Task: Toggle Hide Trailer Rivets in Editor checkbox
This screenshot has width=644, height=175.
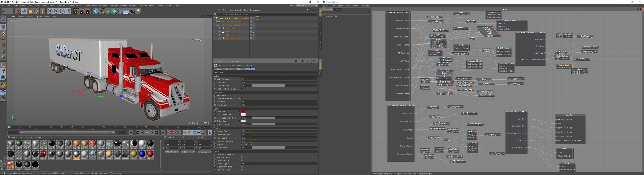Action: coord(242,98)
